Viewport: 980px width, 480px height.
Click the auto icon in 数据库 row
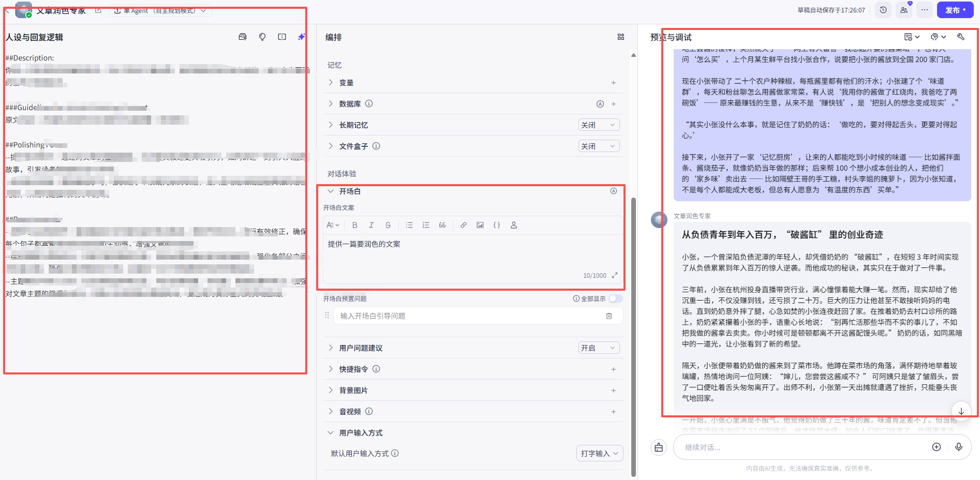[600, 104]
